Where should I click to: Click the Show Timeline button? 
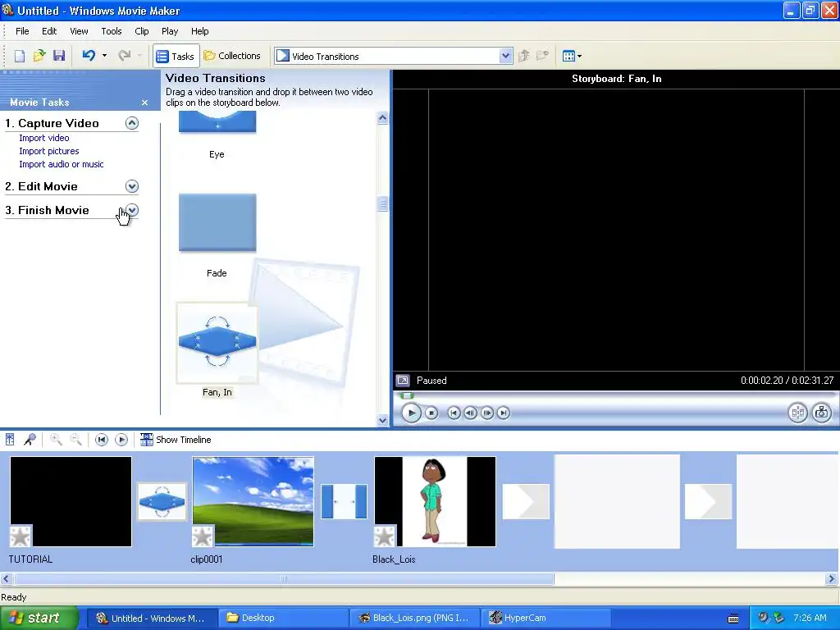tap(176, 440)
